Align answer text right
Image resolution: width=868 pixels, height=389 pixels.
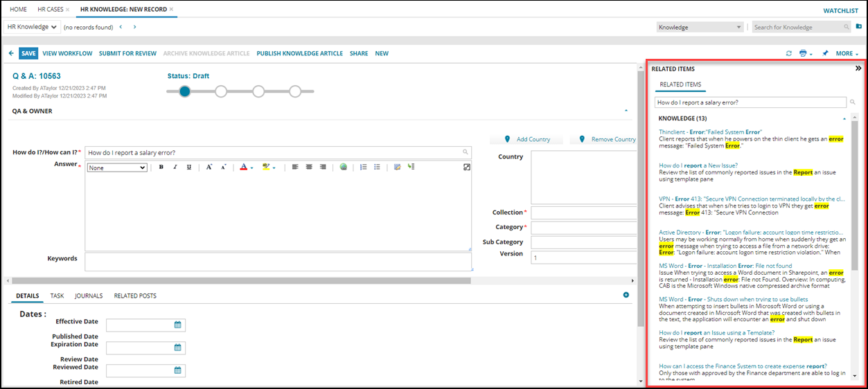tap(323, 167)
